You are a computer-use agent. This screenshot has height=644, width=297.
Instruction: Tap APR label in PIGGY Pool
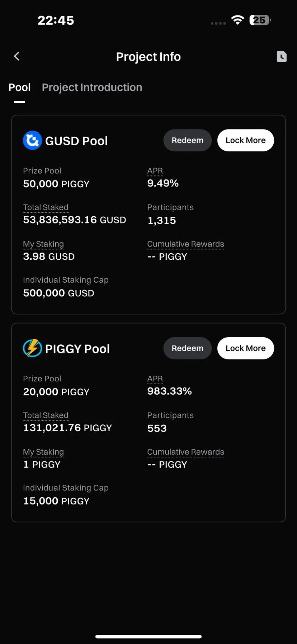[x=155, y=379]
